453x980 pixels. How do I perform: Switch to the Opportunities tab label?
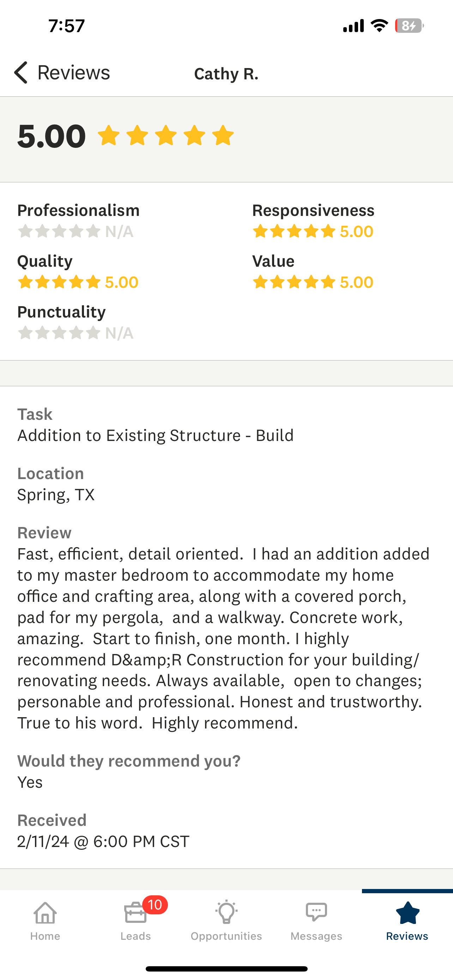click(x=226, y=936)
